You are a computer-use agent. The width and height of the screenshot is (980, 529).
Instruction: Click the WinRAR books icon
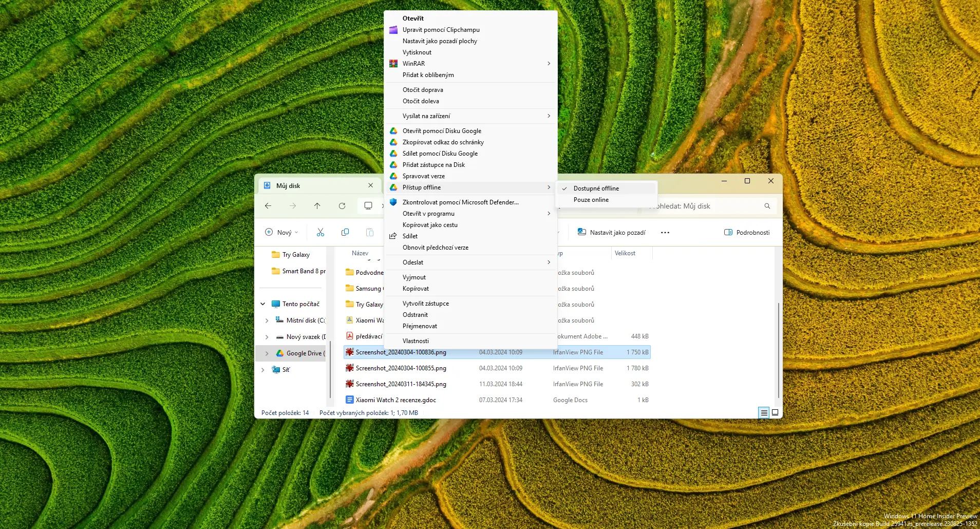point(393,64)
